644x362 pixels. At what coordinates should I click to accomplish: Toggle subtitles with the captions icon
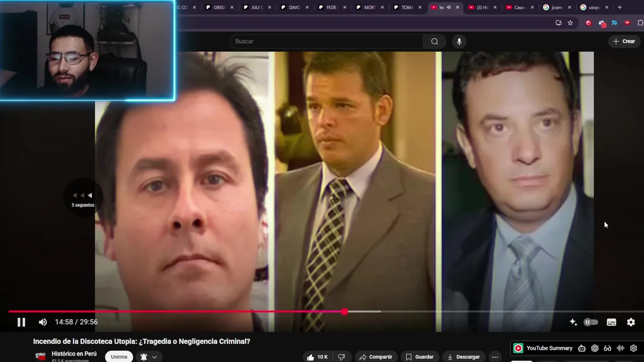(611, 322)
